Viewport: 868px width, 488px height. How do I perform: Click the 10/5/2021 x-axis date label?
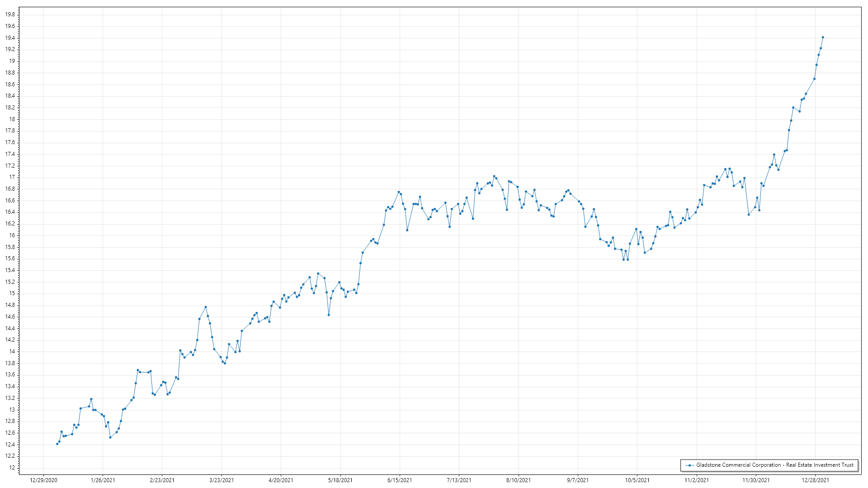637,480
